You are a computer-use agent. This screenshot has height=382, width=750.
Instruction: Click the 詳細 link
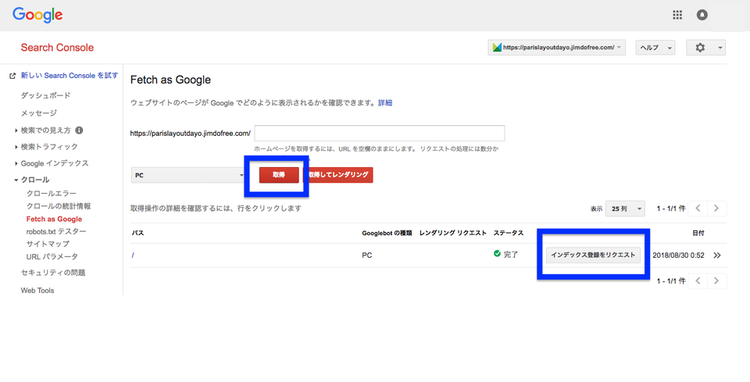(x=385, y=103)
